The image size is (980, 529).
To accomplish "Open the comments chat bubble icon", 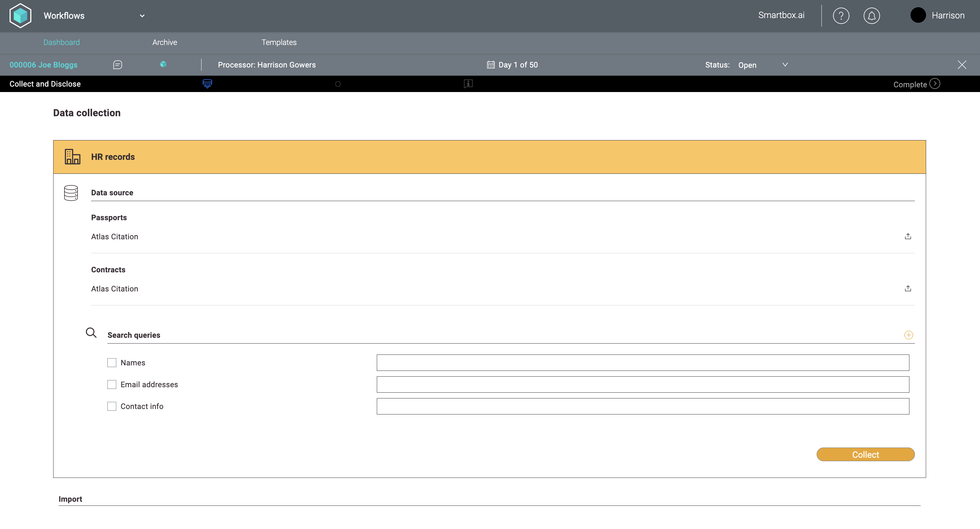I will 118,65.
